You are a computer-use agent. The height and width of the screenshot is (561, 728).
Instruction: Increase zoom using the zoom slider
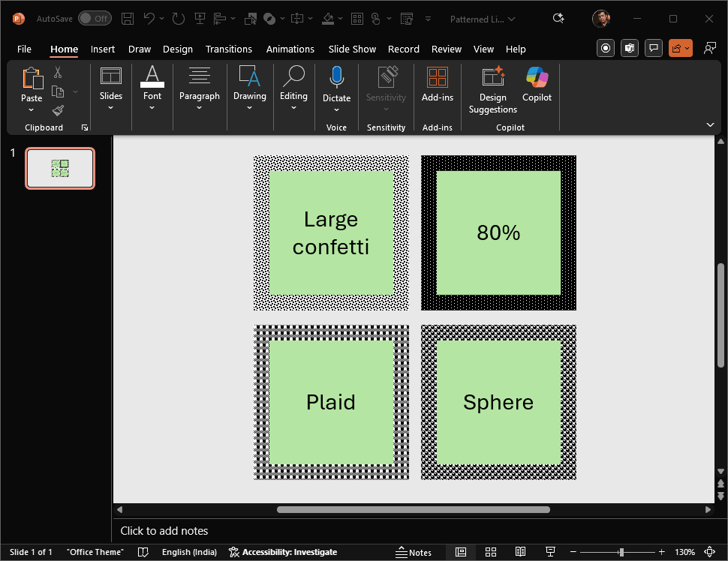pyautogui.click(x=661, y=551)
